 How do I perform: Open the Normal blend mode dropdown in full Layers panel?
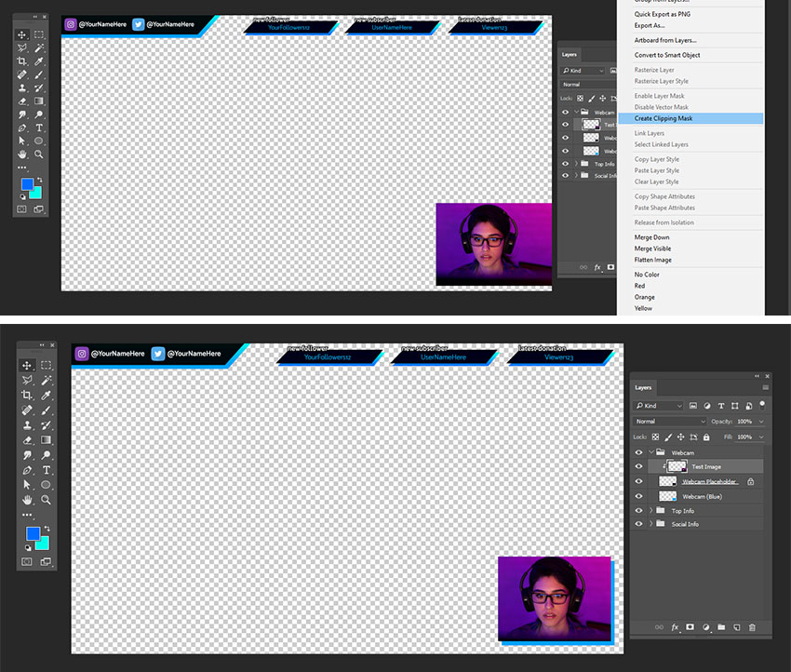coord(670,422)
